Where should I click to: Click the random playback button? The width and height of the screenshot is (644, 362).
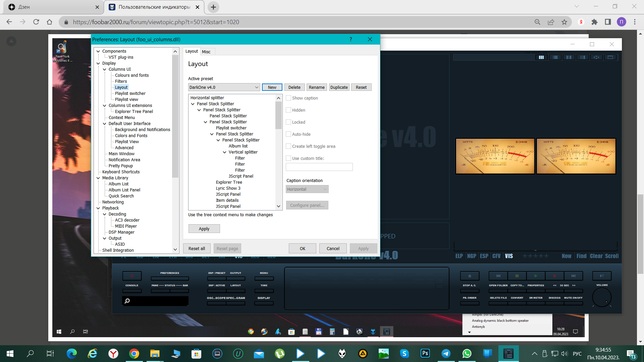tap(602, 276)
